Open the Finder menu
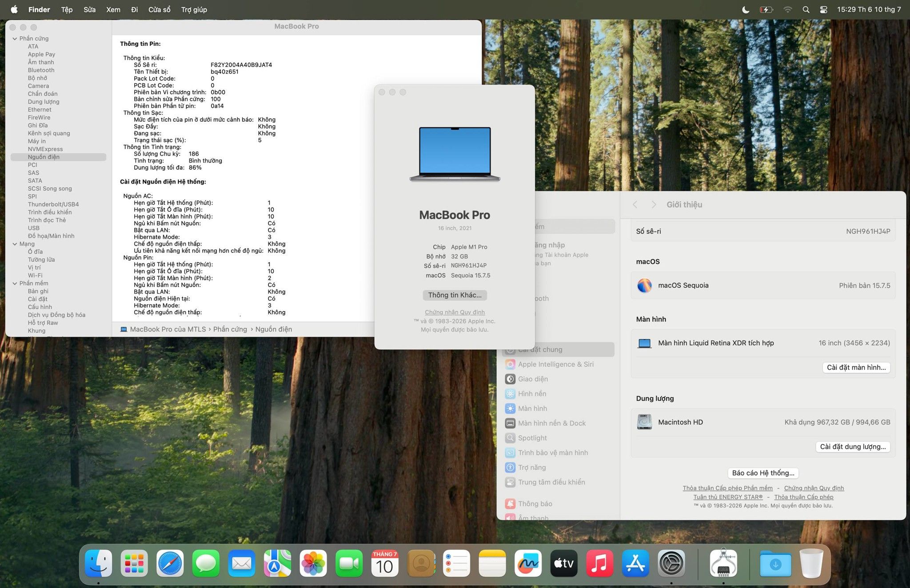Viewport: 910px width, 588px height. coord(39,9)
